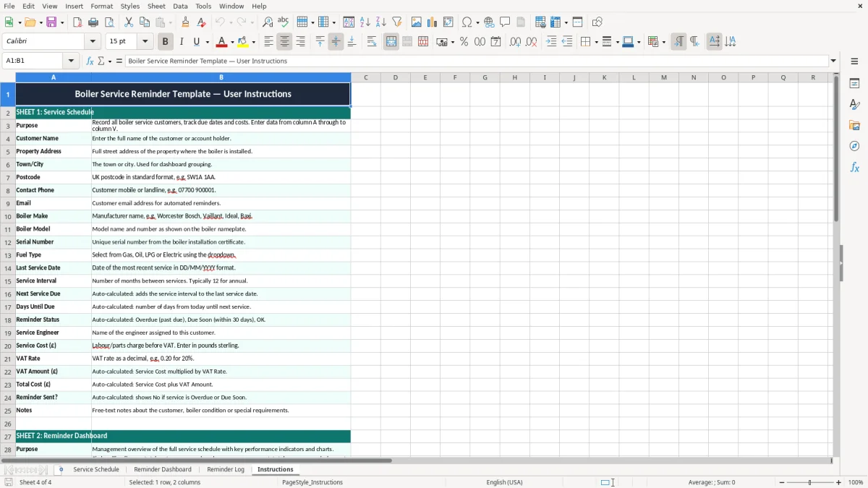
Task: Click the Save document icon
Action: (51, 22)
